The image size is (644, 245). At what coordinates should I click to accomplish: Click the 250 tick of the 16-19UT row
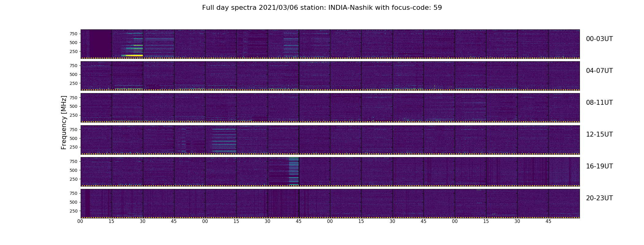pos(74,179)
